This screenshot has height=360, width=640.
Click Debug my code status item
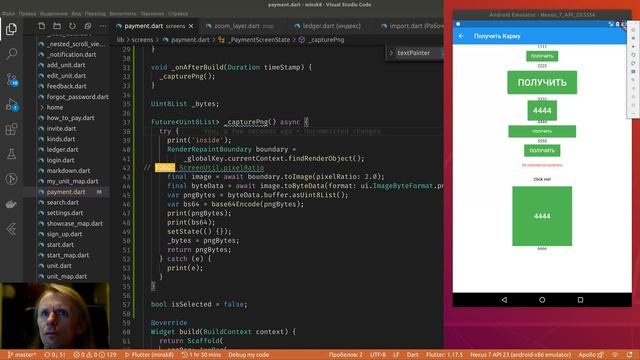249,355
